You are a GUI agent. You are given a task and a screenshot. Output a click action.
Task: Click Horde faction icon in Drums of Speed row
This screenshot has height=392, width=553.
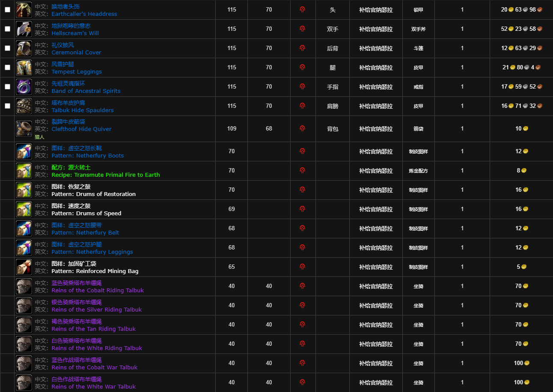coord(303,209)
